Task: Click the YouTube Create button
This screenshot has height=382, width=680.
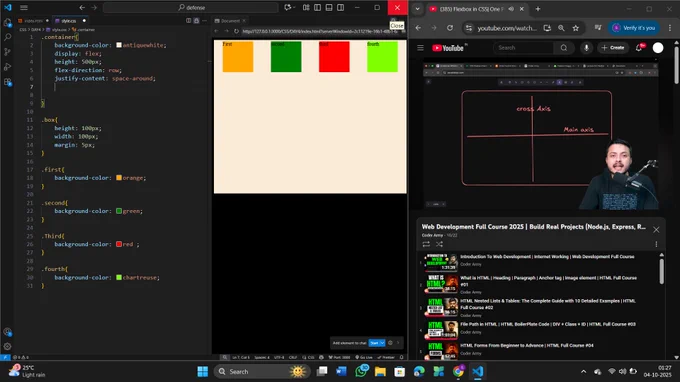Action: click(x=613, y=48)
